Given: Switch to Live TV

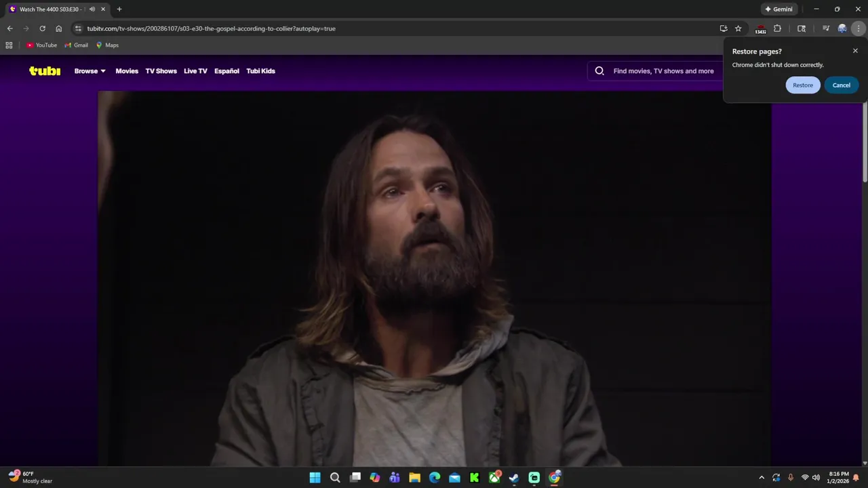Looking at the screenshot, I should point(195,71).
